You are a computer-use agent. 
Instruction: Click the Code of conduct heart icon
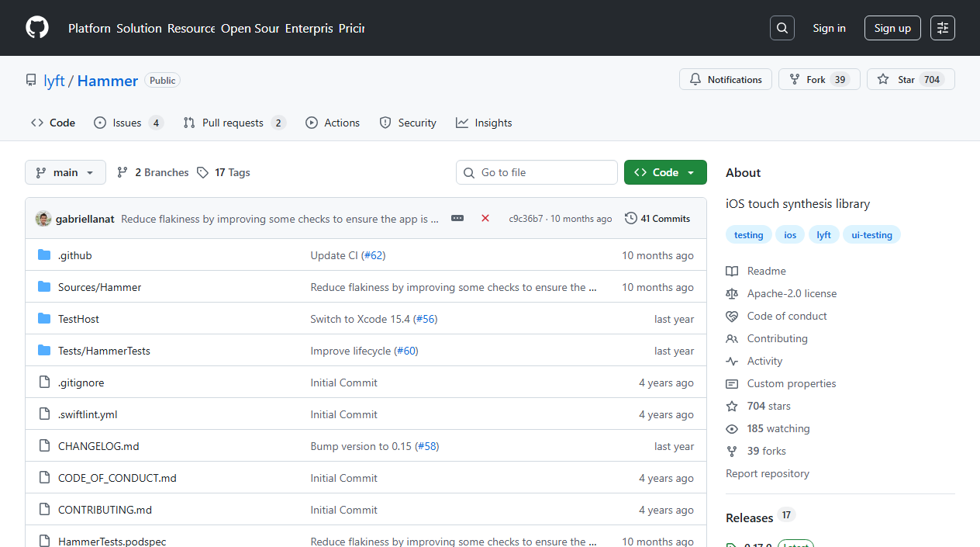[x=732, y=316]
